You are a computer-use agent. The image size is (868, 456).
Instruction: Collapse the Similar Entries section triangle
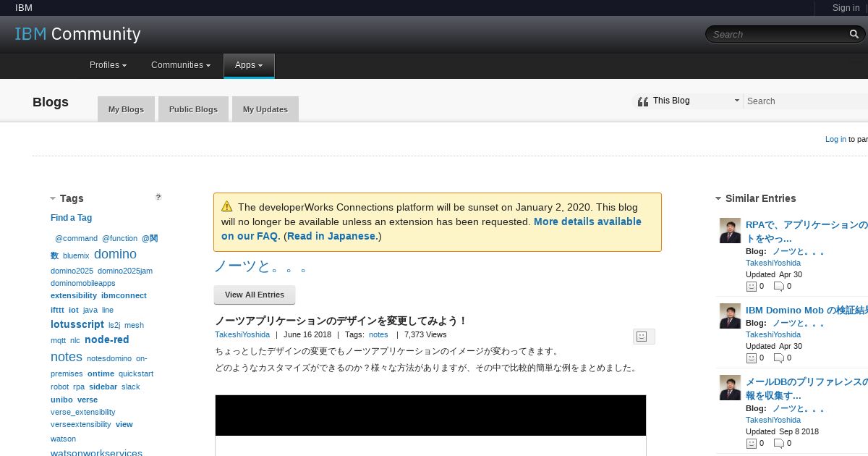[x=718, y=198]
